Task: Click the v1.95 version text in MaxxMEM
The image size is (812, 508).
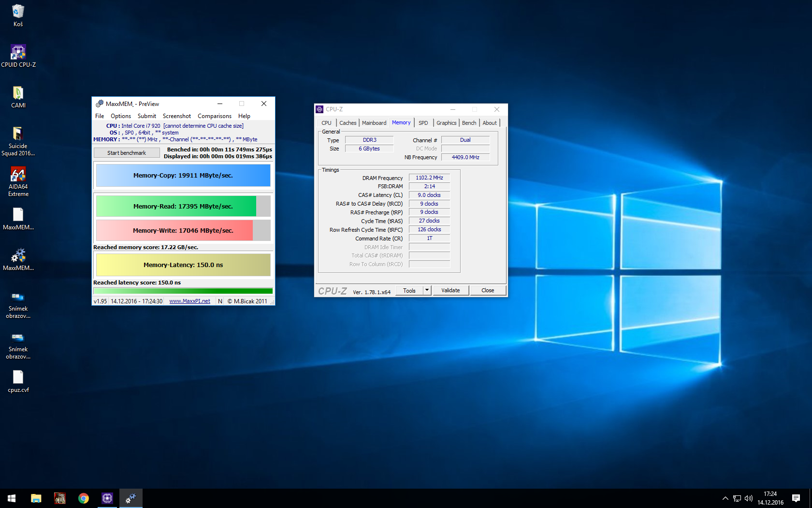Action: pyautogui.click(x=101, y=301)
